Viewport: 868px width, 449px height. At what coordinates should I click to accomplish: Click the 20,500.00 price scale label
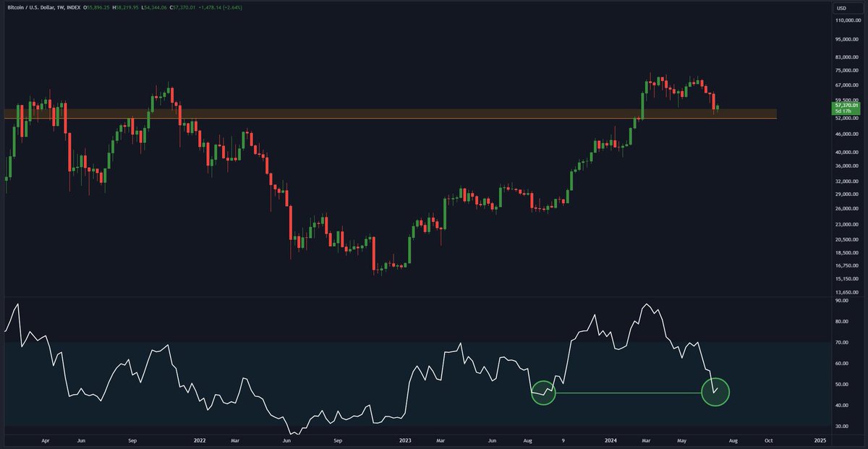pyautogui.click(x=848, y=239)
